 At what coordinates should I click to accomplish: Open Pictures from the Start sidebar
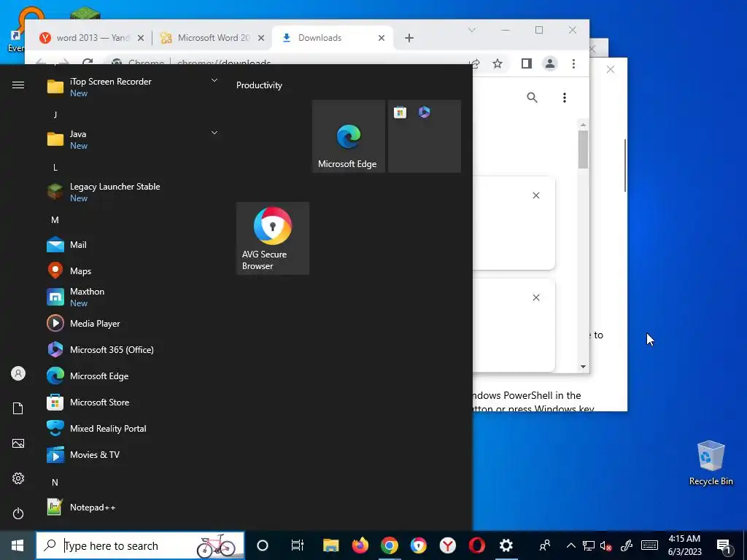click(x=18, y=443)
